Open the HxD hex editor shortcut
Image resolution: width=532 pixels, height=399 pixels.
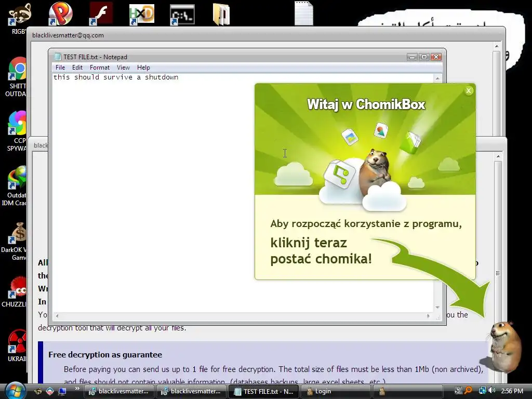(x=142, y=14)
